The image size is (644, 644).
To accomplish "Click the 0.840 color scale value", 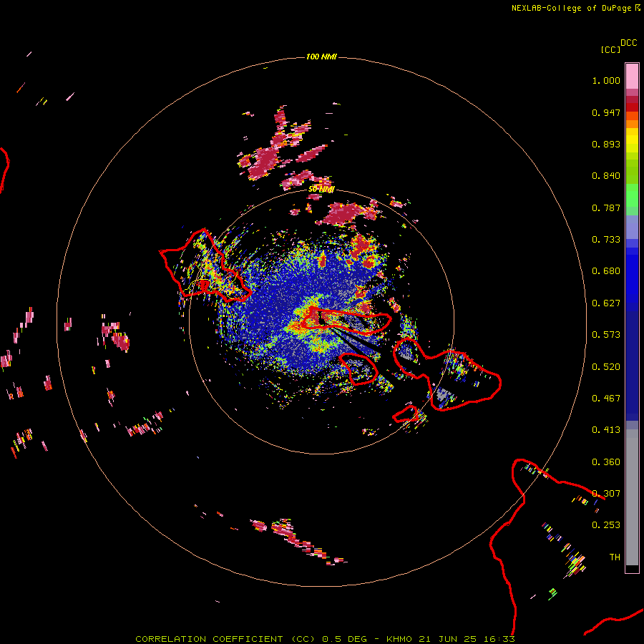I will click(606, 176).
